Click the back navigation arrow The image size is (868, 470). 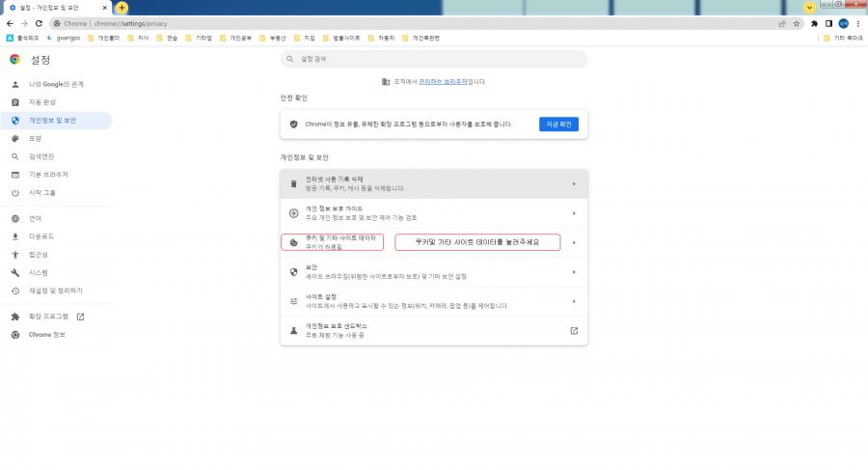coord(9,23)
